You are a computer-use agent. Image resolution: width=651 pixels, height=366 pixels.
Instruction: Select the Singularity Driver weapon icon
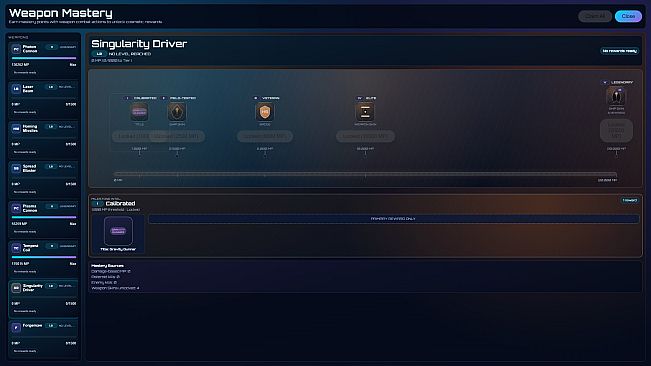pyautogui.click(x=16, y=288)
